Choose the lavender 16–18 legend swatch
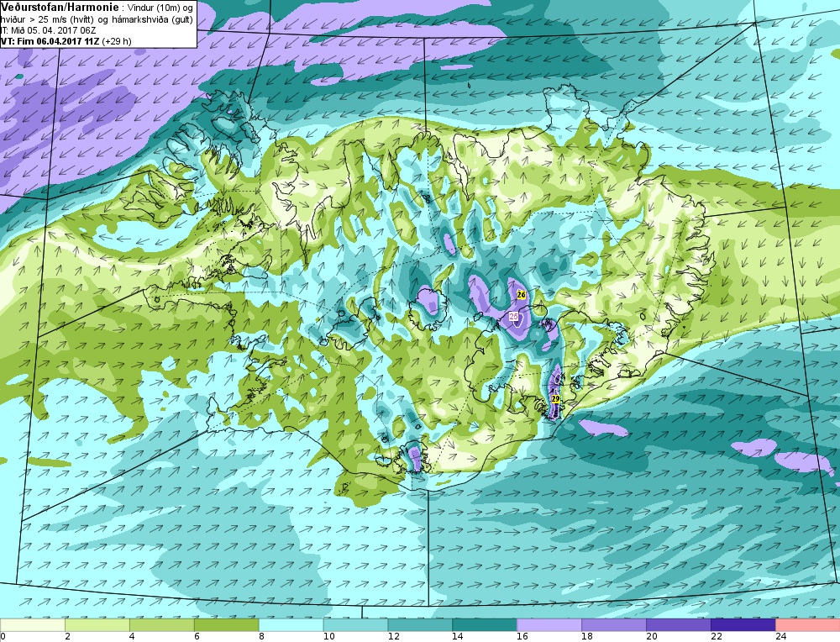Screen dimensions: 840x642 coord(549,625)
